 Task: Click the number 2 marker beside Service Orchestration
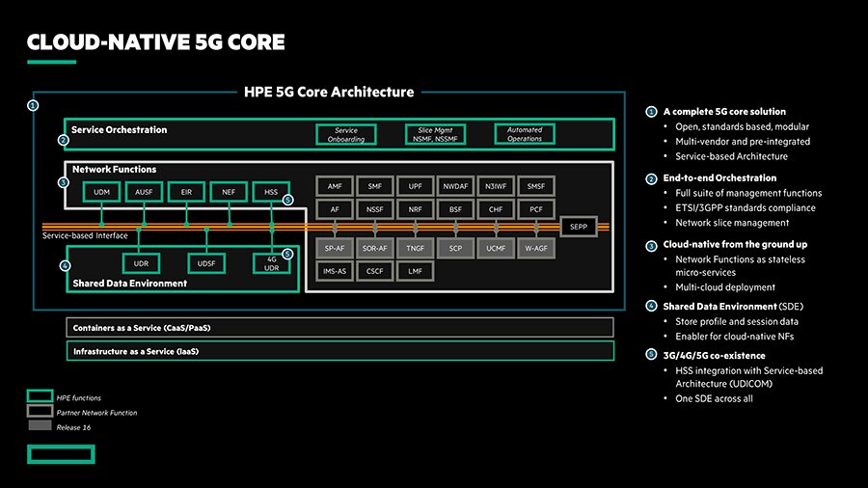pos(64,140)
